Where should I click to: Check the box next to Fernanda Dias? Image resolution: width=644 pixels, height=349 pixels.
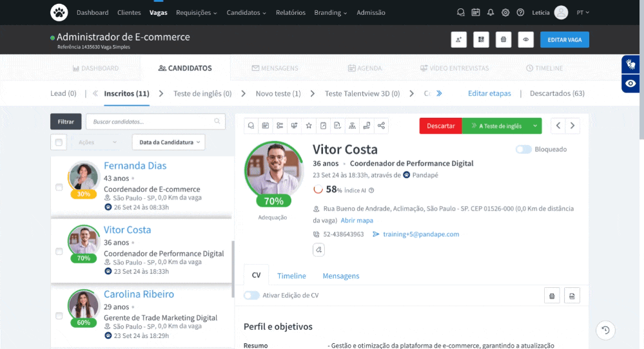59,187
